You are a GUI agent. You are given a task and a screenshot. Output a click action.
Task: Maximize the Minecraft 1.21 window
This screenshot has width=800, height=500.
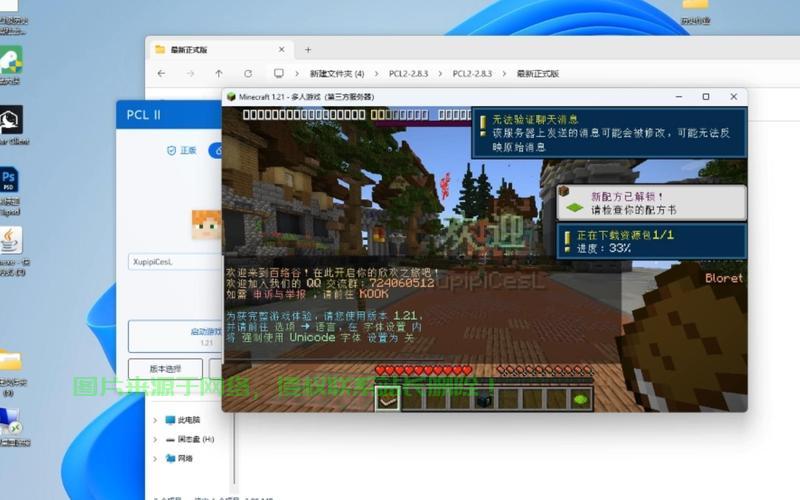[706, 96]
